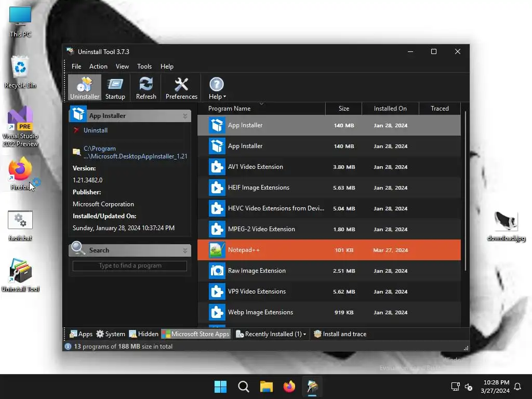Collapse the Search panel
532x399 pixels.
[185, 250]
